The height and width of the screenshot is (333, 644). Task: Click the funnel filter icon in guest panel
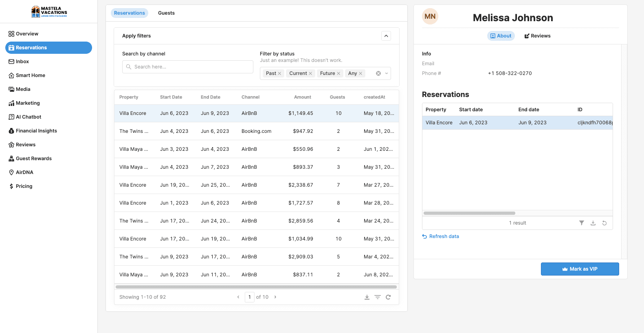point(582,223)
